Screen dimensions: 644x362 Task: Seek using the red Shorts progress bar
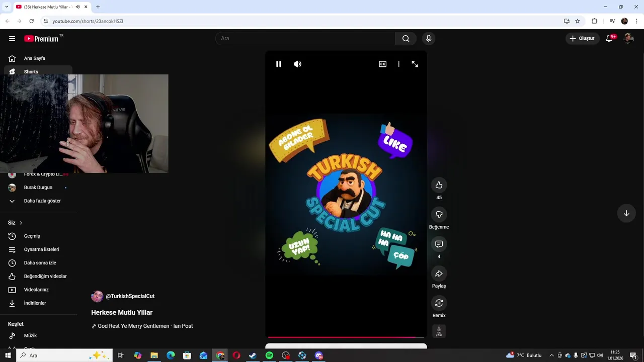[x=346, y=337]
